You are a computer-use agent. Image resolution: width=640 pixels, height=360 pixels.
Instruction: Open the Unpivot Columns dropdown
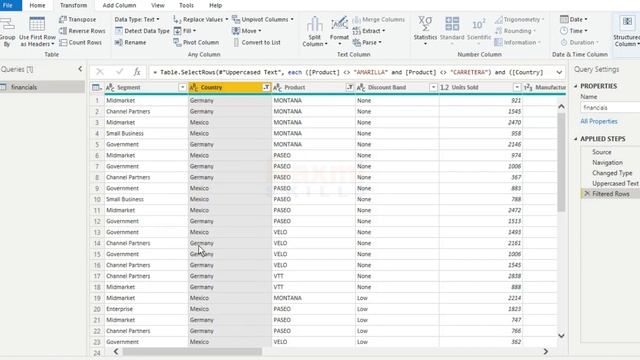coord(263,19)
